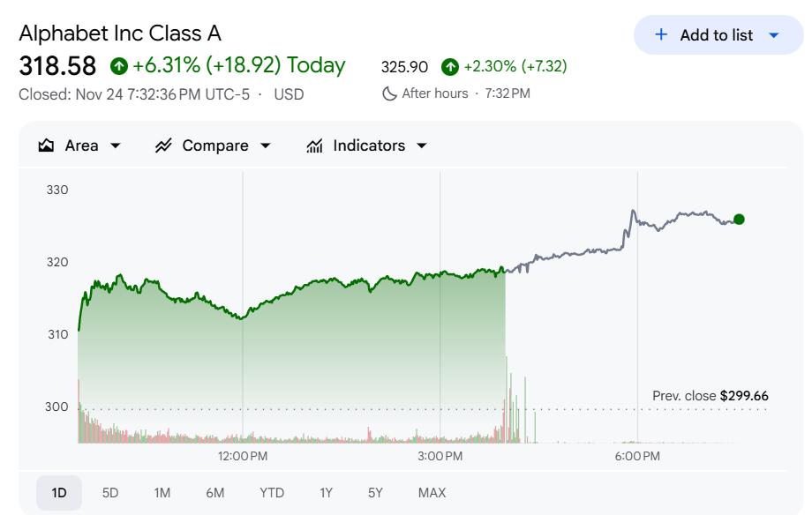The height and width of the screenshot is (515, 812).
Task: Open the Indicators dropdown arrow
Action: 421,146
